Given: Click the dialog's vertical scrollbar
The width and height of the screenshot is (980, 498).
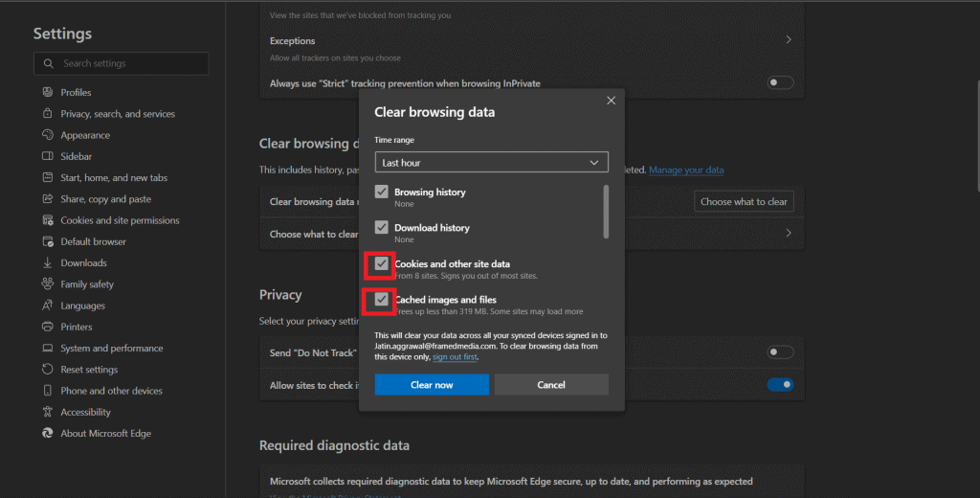Looking at the screenshot, I should [606, 212].
